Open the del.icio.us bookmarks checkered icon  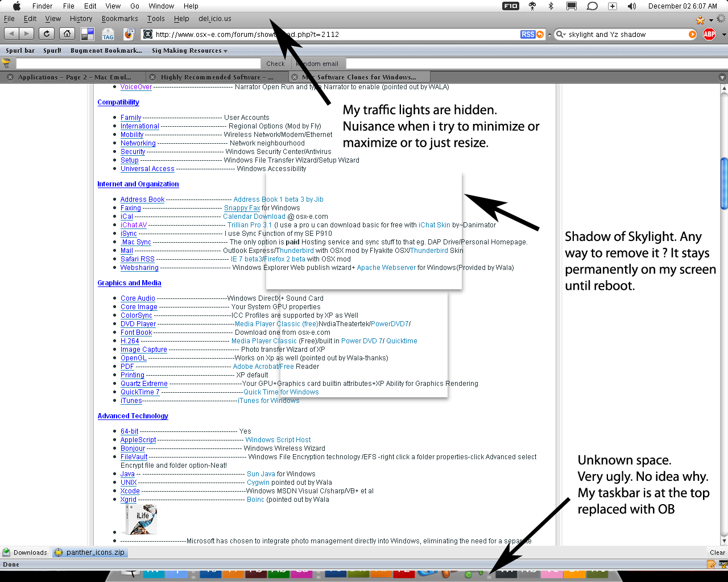click(x=88, y=35)
